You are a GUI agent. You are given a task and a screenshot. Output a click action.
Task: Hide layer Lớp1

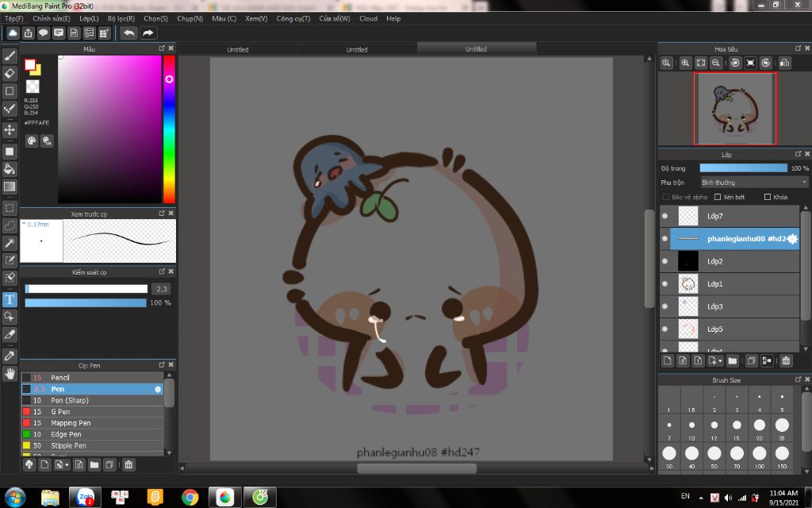click(x=665, y=284)
